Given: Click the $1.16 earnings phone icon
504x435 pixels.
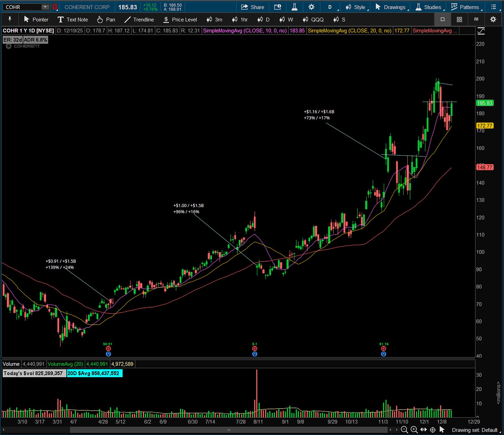Looking at the screenshot, I should pyautogui.click(x=384, y=349).
